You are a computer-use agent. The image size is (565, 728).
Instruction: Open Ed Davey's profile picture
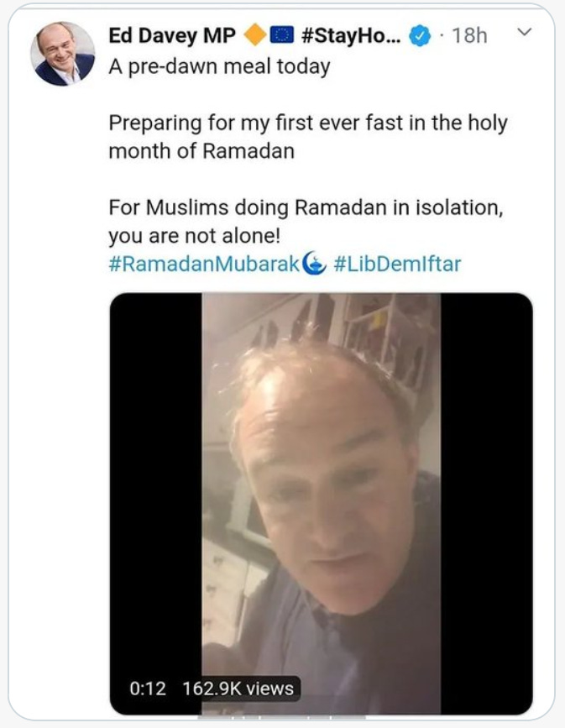[62, 54]
